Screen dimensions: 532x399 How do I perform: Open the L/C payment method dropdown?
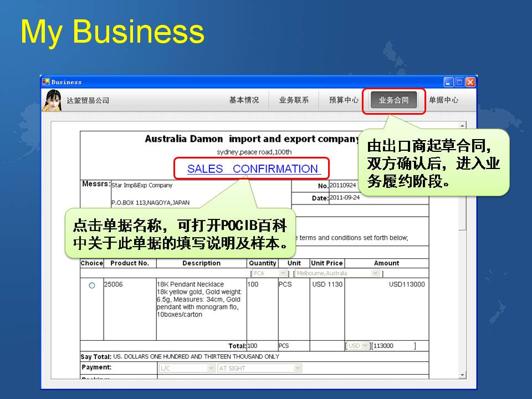(211, 368)
